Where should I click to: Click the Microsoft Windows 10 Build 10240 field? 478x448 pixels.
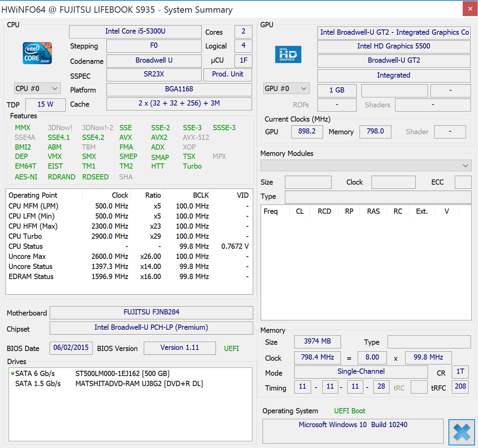353,431
